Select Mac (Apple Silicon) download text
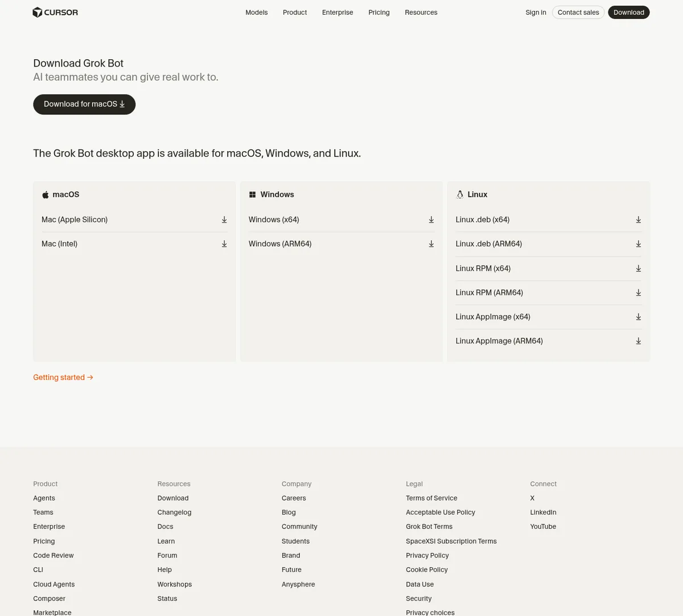This screenshot has height=616, width=683. point(75,220)
